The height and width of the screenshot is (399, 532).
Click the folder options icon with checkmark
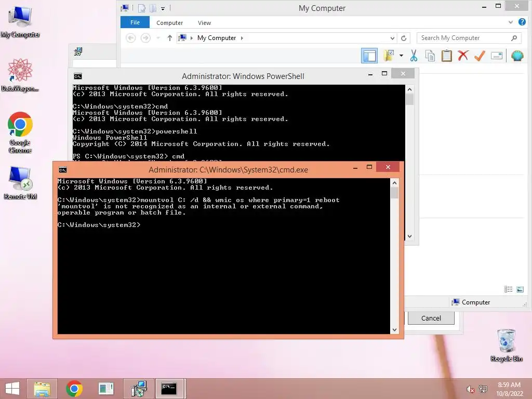pos(389,56)
